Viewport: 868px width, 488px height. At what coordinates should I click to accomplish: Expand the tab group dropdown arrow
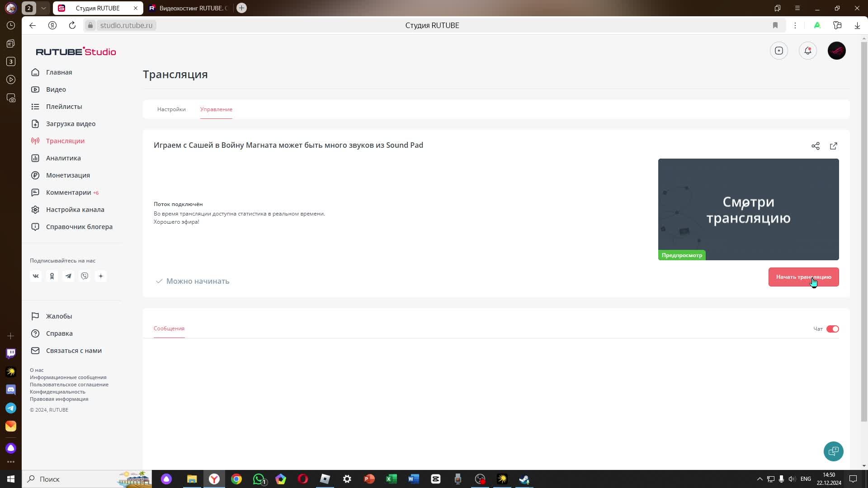coord(43,8)
